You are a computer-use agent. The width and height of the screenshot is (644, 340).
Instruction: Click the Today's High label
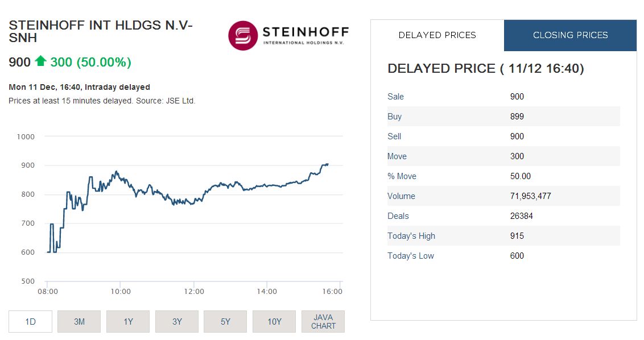tap(411, 235)
